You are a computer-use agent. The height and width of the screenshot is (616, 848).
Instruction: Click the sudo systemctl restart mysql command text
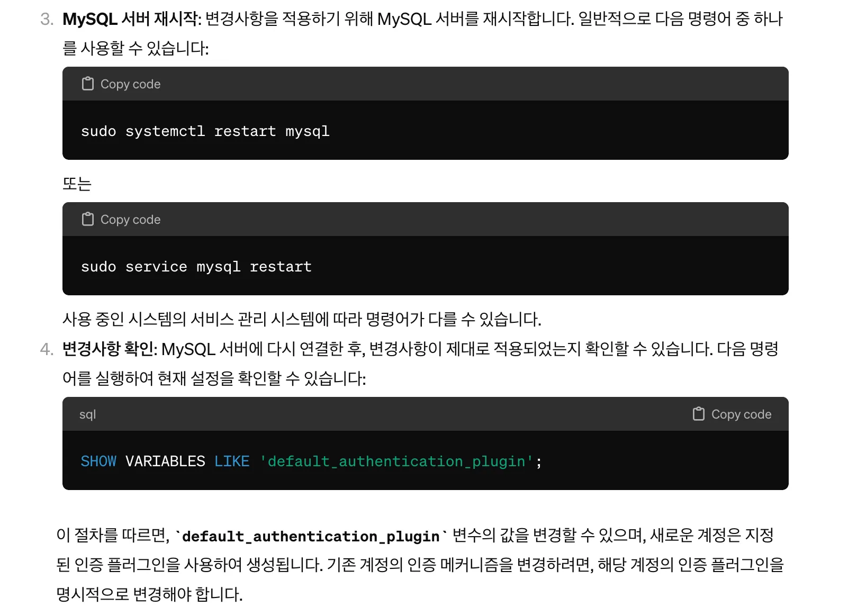pyautogui.click(x=205, y=131)
